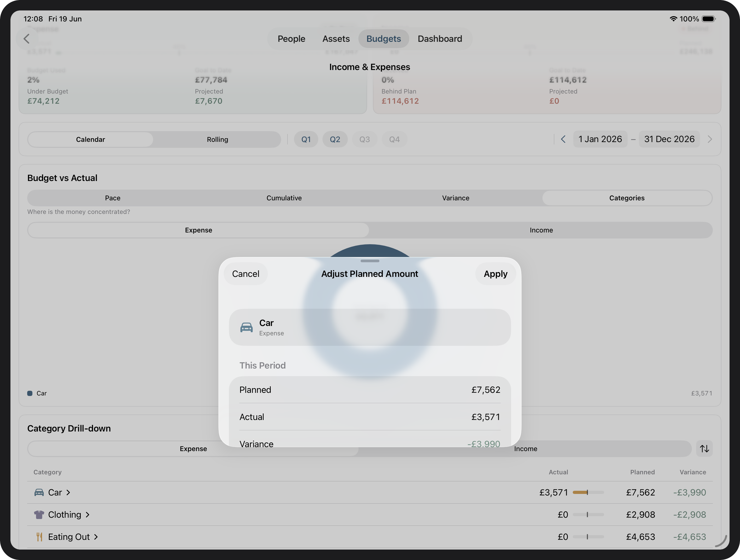Select Car planned value £7,562 in table
The width and height of the screenshot is (740, 560).
point(640,492)
